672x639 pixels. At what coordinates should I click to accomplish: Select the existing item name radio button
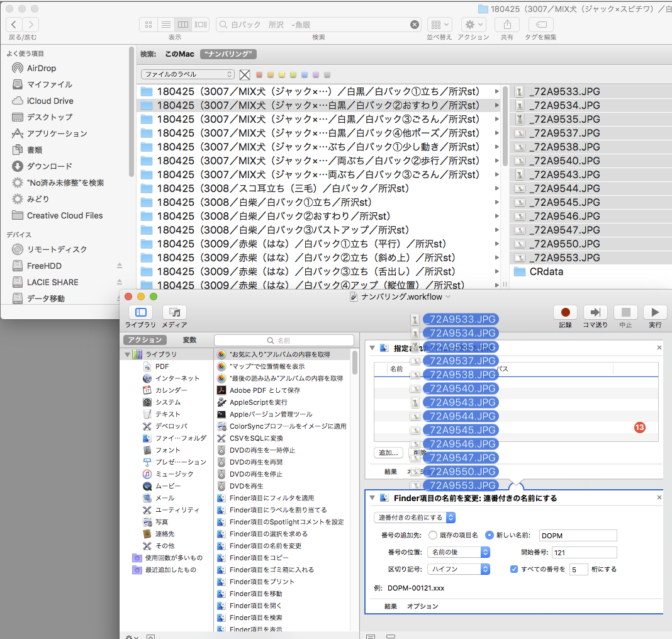433,535
